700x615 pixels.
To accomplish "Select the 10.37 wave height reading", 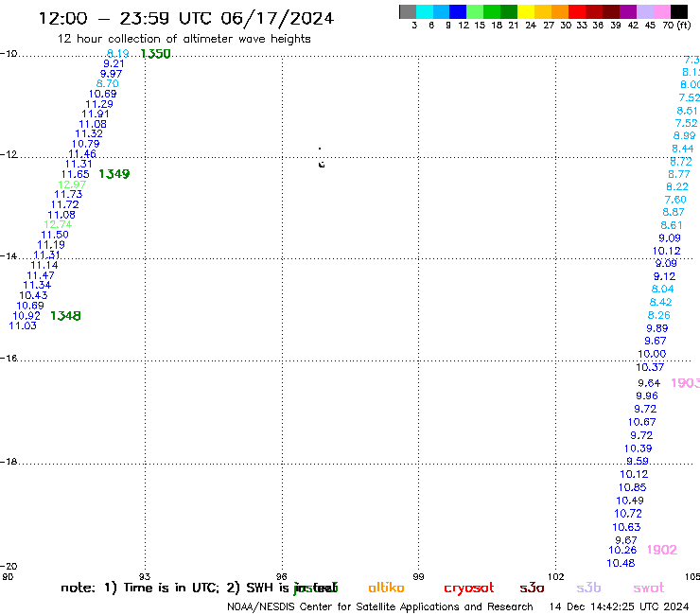I will (650, 367).
